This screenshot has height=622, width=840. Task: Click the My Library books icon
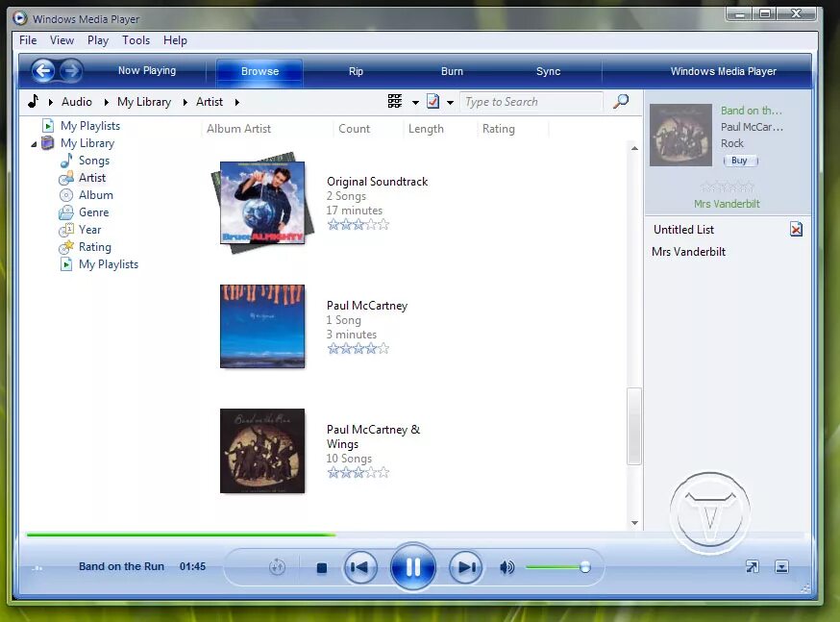(48, 143)
